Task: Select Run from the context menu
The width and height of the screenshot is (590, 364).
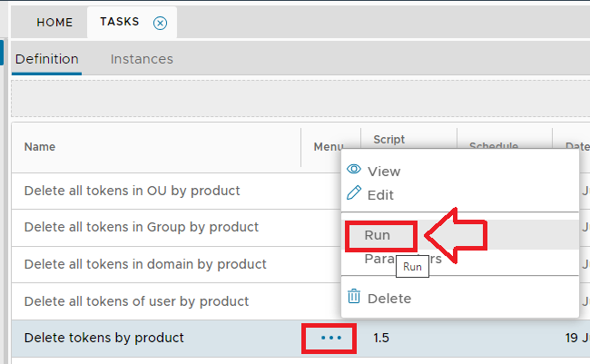Action: pyautogui.click(x=379, y=235)
